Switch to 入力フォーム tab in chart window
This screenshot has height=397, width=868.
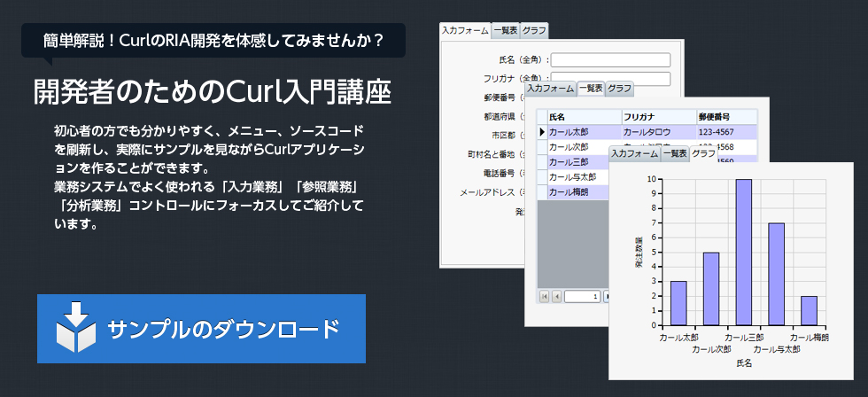pyautogui.click(x=635, y=153)
